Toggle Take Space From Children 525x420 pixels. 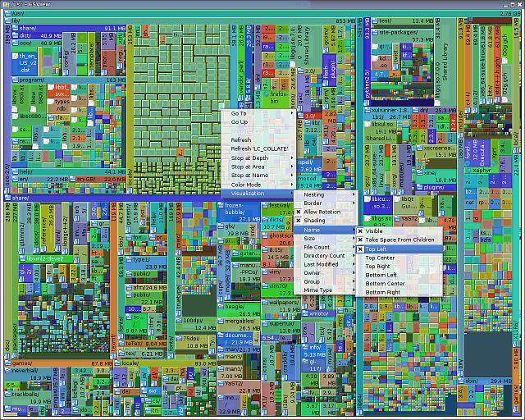click(x=360, y=240)
